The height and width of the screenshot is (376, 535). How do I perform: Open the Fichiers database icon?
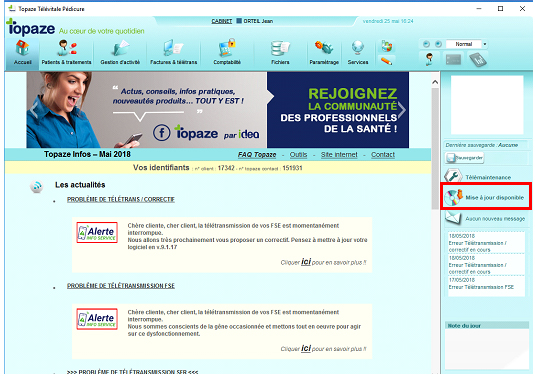[280, 52]
